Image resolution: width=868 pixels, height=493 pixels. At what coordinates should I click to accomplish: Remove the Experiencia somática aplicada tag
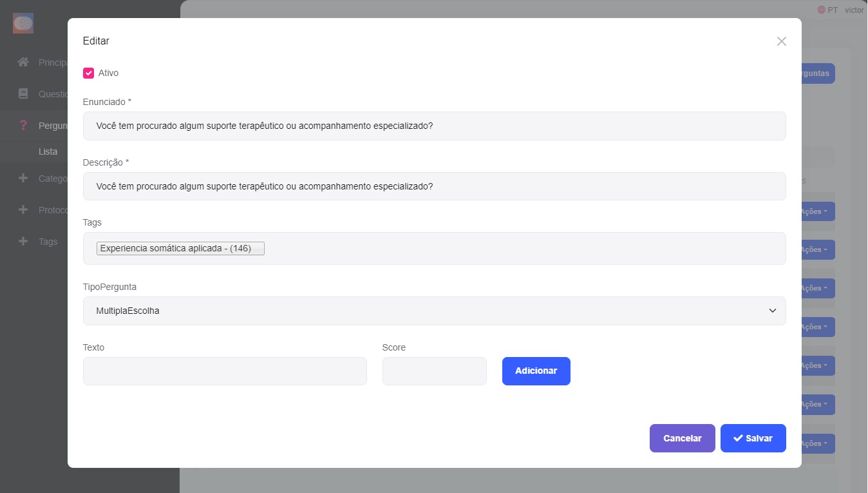180,249
